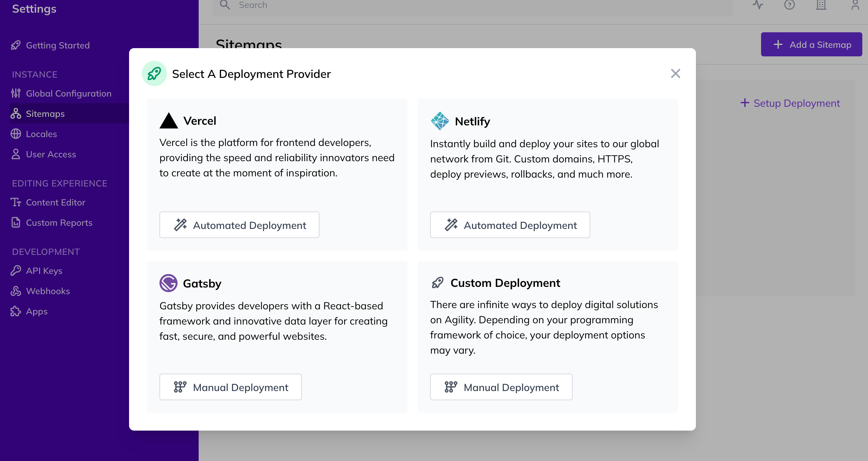This screenshot has width=868, height=461.
Task: Click the Getting Started rocket icon
Action: 15,45
